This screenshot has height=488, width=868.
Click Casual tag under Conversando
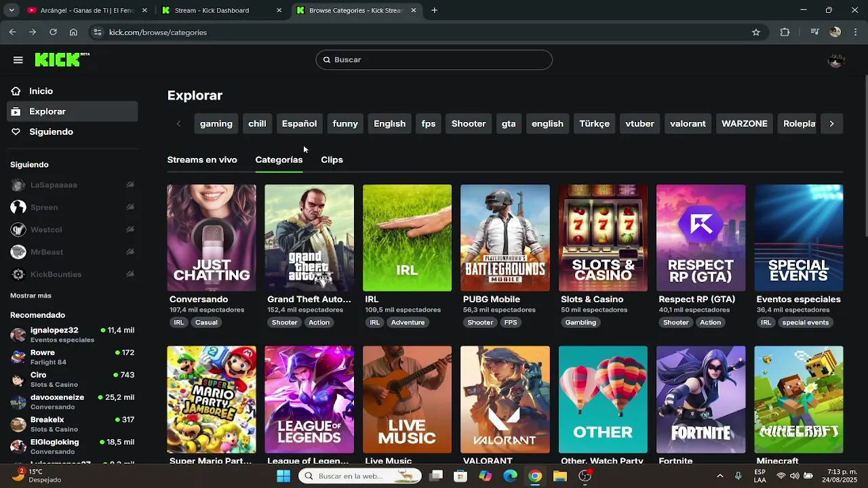(206, 323)
